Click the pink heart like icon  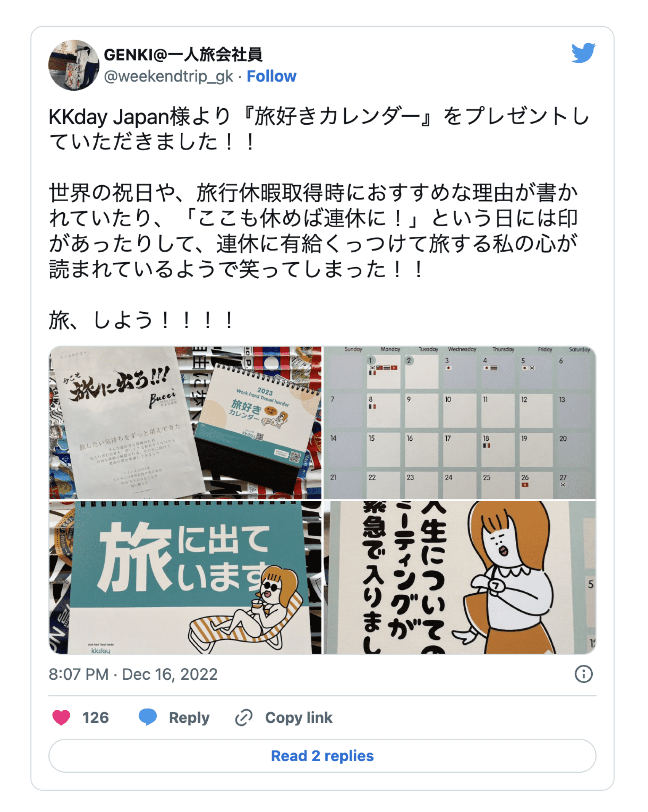point(61,717)
